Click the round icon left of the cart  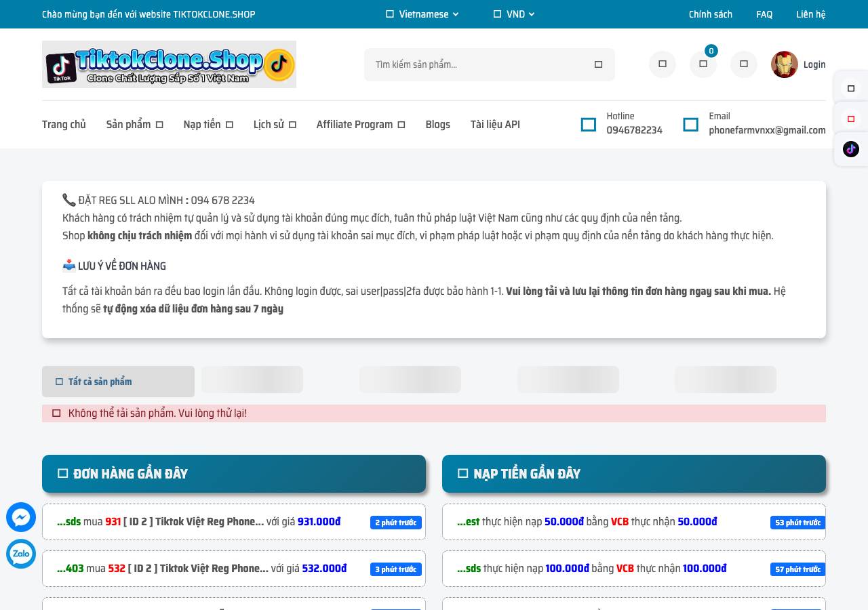point(663,64)
